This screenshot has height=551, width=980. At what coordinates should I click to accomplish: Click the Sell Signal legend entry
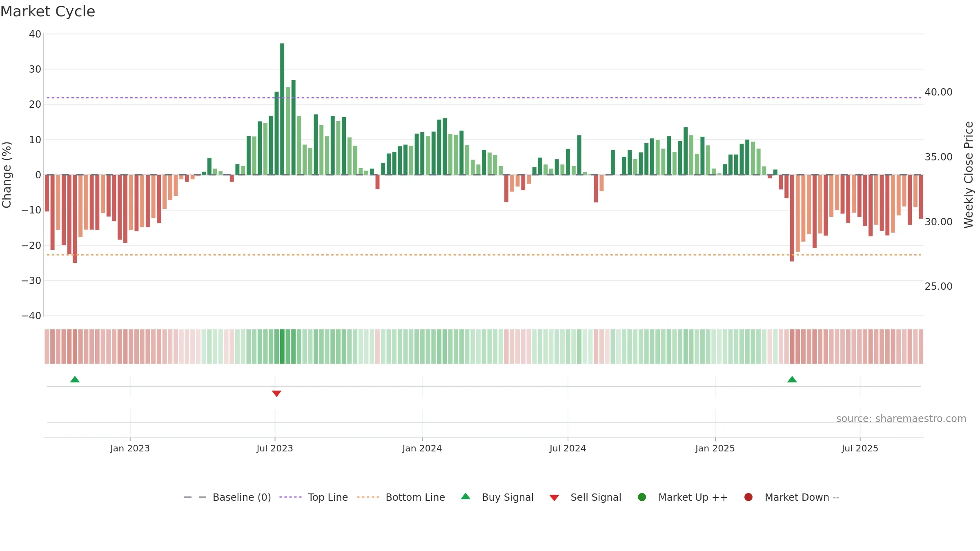pyautogui.click(x=585, y=497)
